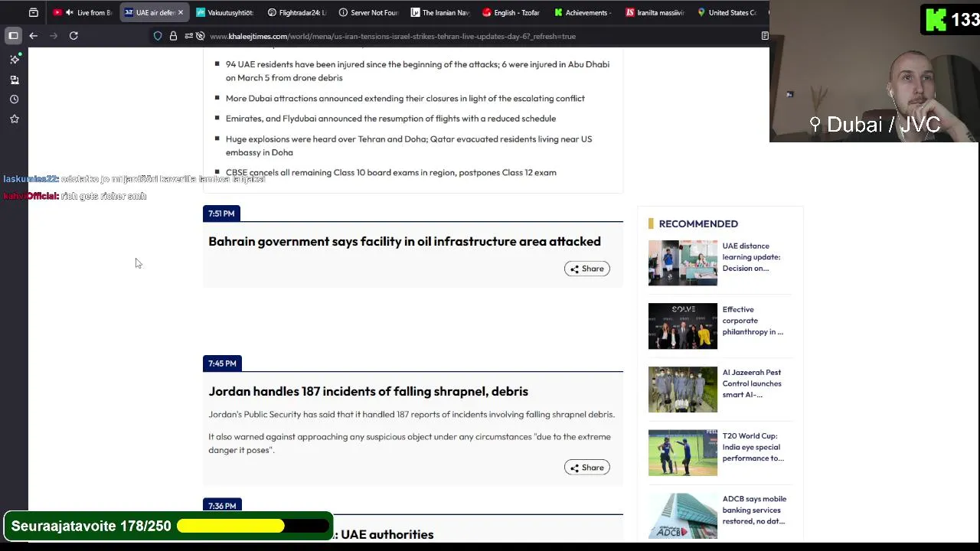Switch to the English - Tzofar tab
Screen dimensions: 980x551
[511, 12]
